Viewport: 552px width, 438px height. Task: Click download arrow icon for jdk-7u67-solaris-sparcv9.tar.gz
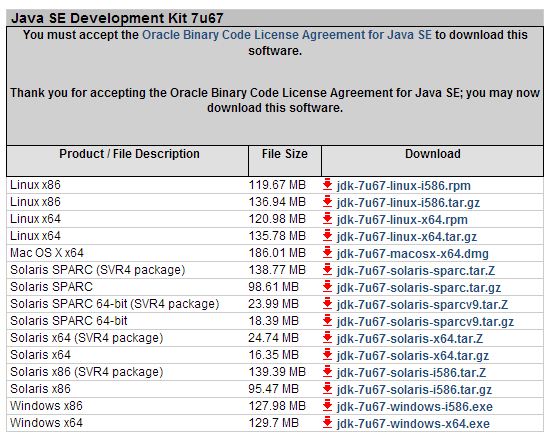[x=327, y=321]
